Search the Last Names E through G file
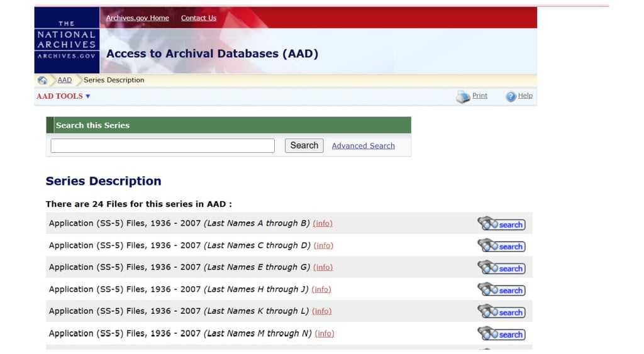 click(501, 268)
